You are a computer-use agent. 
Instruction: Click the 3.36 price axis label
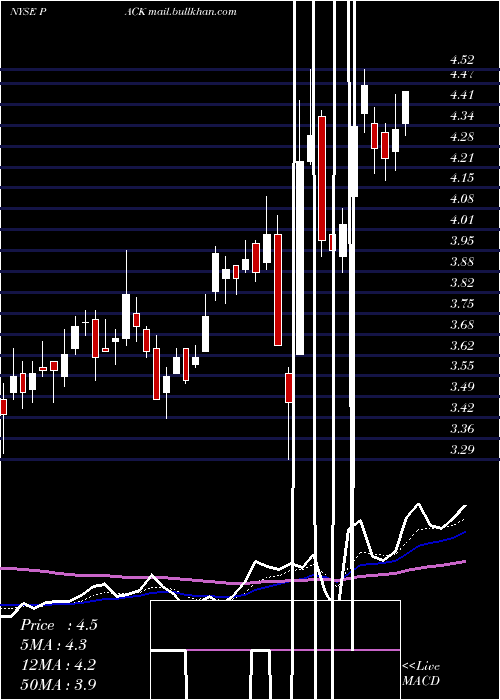click(462, 429)
